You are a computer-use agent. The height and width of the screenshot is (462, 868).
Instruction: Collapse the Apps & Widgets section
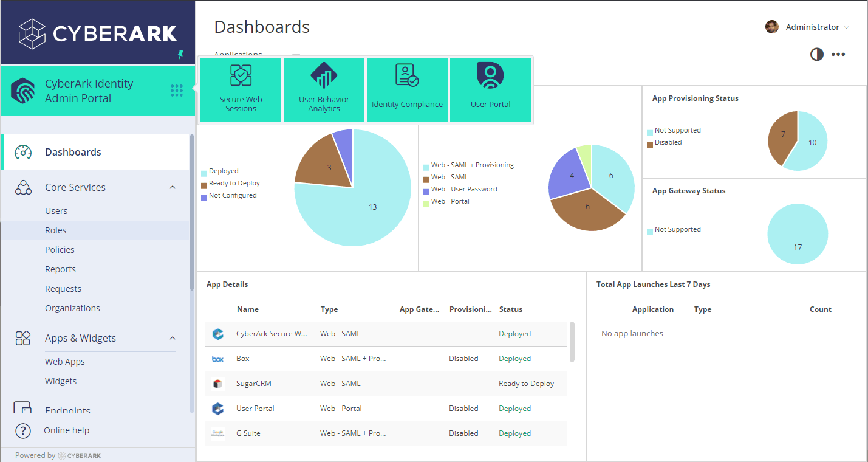[x=172, y=338]
